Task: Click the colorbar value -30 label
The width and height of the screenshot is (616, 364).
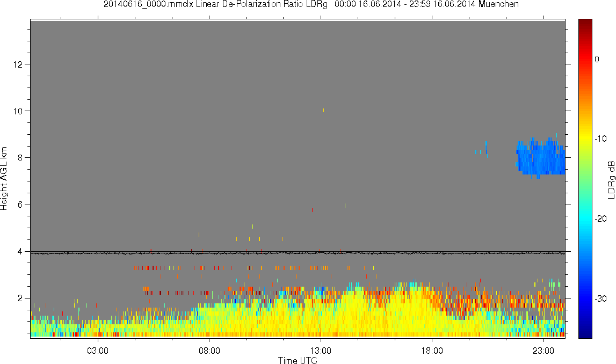Action: click(x=600, y=299)
